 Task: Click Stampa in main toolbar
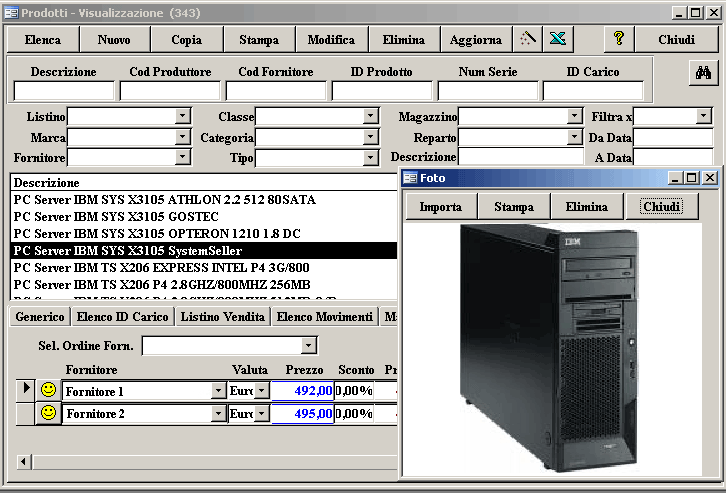point(259,39)
